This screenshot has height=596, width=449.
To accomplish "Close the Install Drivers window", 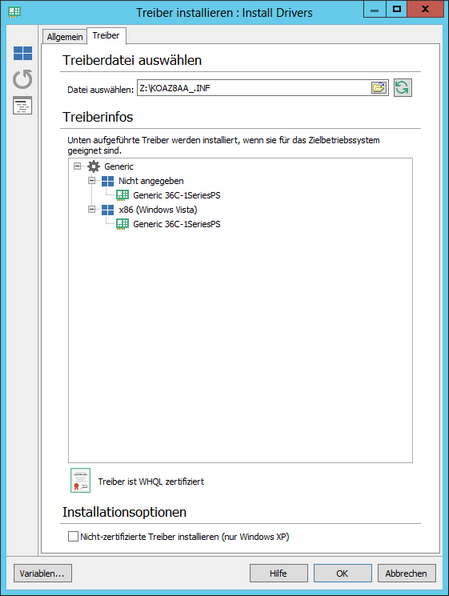I will pyautogui.click(x=425, y=10).
